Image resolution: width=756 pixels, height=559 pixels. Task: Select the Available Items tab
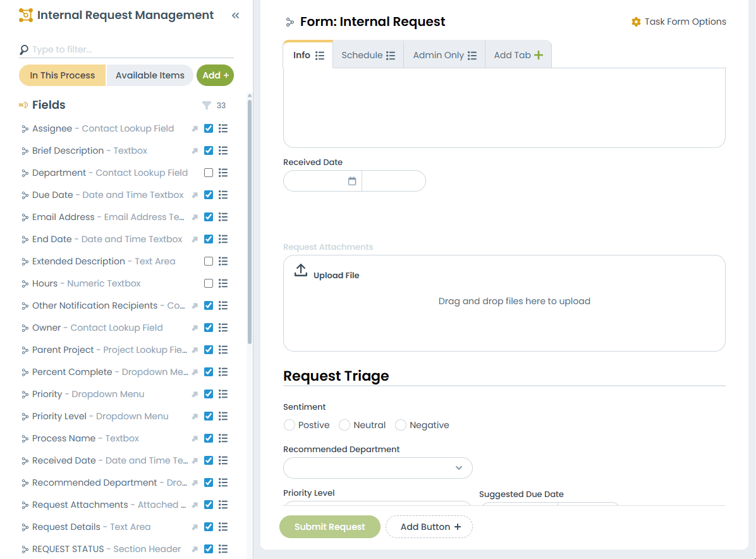point(150,75)
